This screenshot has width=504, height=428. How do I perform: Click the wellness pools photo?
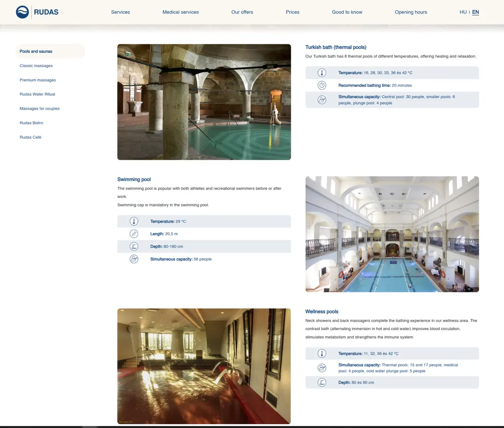[x=204, y=366]
